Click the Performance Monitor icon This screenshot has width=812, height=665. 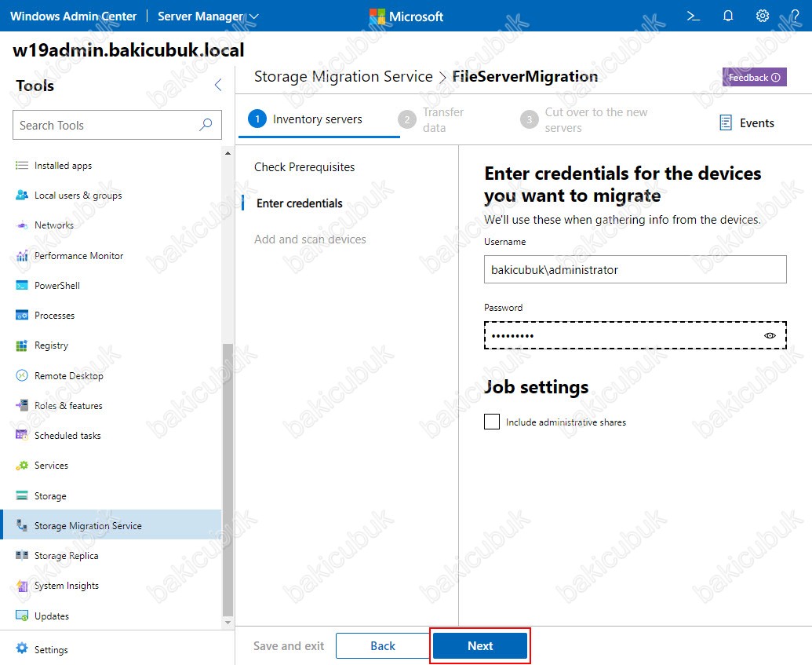pyautogui.click(x=22, y=255)
